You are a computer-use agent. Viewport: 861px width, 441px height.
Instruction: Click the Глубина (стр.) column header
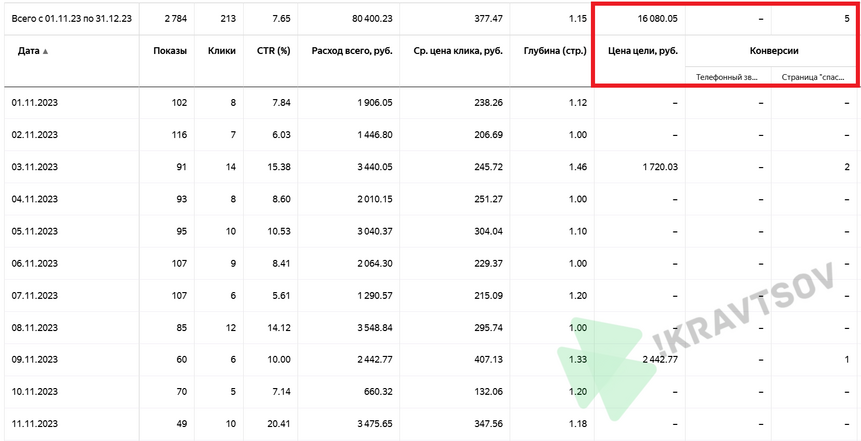[555, 51]
